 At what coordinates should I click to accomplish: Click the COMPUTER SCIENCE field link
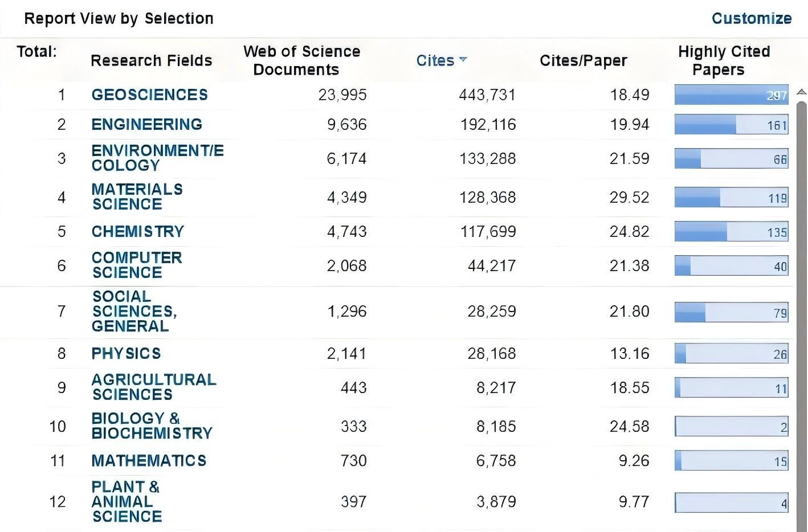(x=136, y=265)
